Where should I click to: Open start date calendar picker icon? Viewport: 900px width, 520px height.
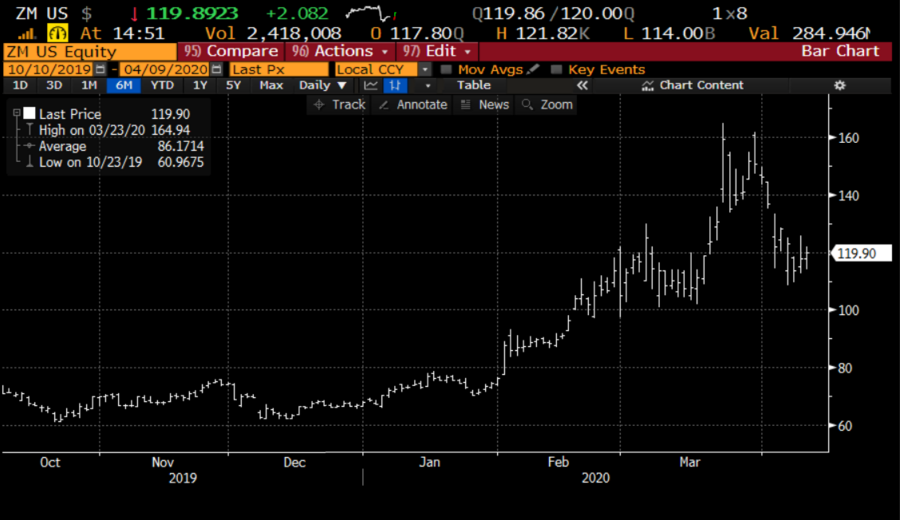pyautogui.click(x=100, y=69)
